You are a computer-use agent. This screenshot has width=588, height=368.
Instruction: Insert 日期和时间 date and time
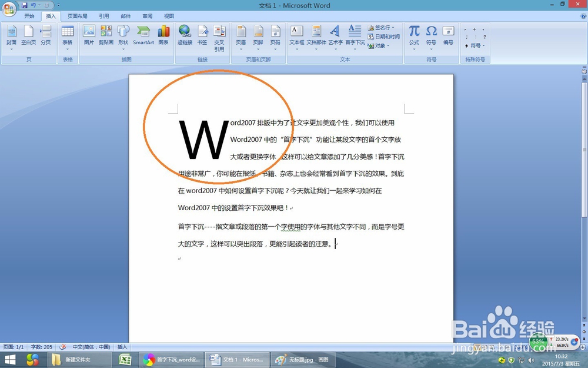click(383, 37)
